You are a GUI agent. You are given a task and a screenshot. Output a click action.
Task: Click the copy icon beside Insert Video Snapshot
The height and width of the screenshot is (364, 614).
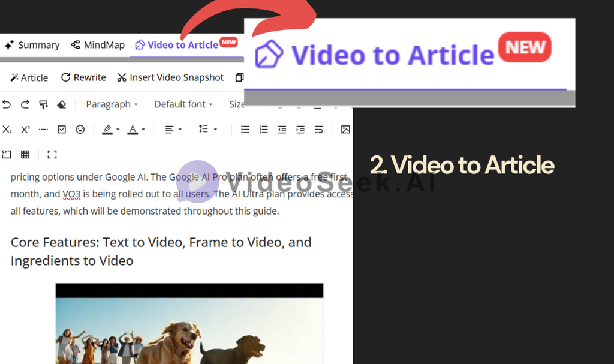pos(239,77)
